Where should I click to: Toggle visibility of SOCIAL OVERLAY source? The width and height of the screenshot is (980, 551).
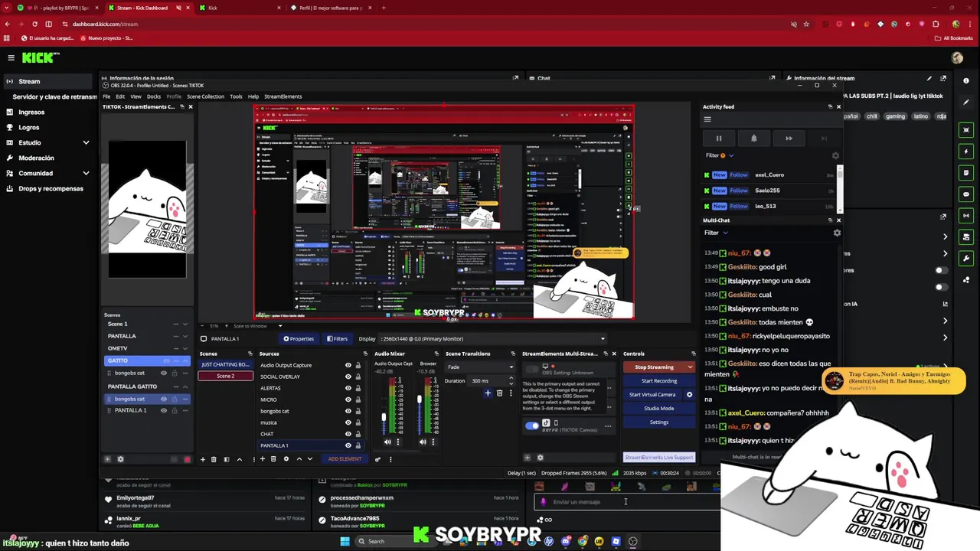(348, 377)
